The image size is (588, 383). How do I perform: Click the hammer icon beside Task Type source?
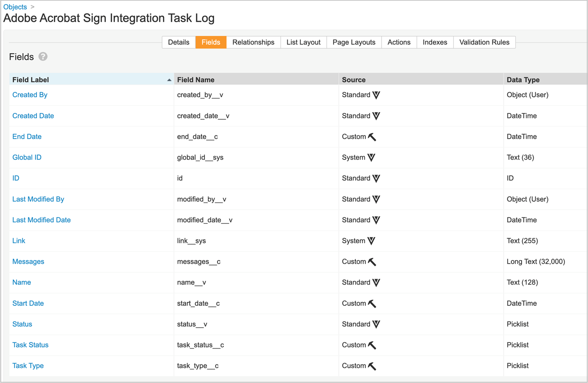(x=372, y=366)
